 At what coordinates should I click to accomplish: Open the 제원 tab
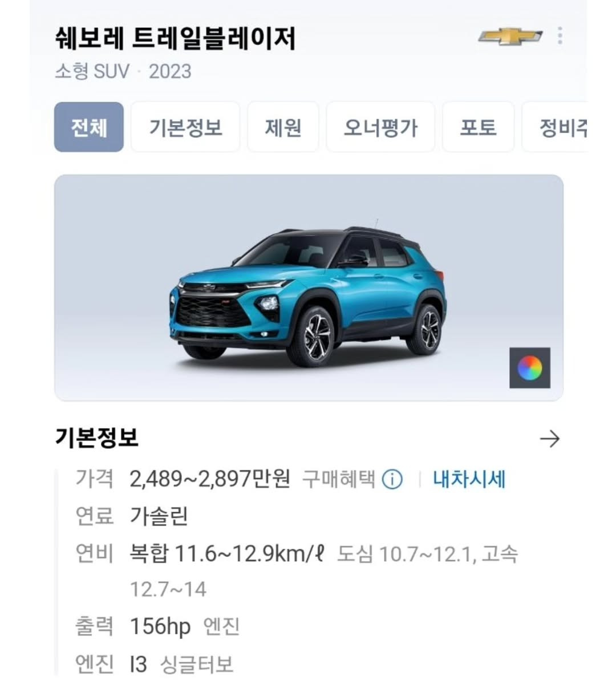(283, 127)
